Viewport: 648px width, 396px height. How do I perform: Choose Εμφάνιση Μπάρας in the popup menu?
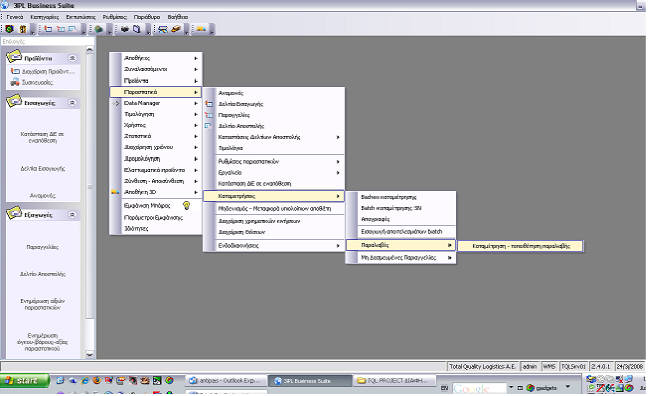click(156, 205)
